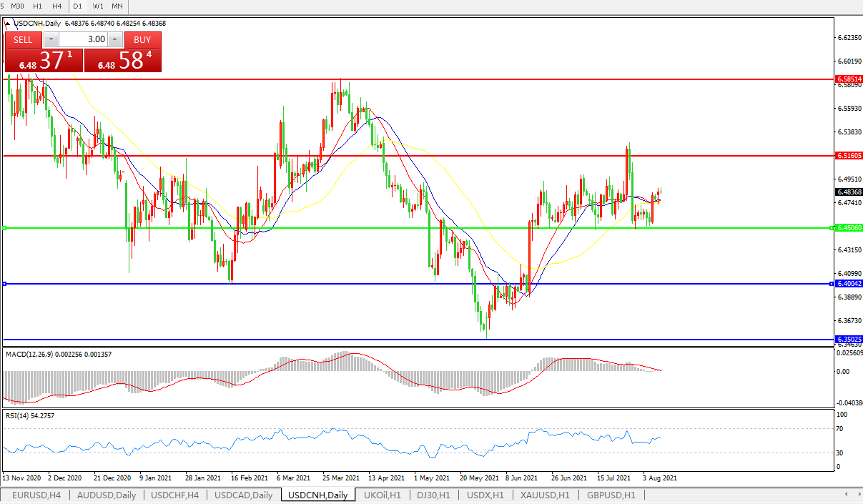Select MN monthly timeframe
Image resolution: width=863 pixels, height=504 pixels.
click(117, 6)
